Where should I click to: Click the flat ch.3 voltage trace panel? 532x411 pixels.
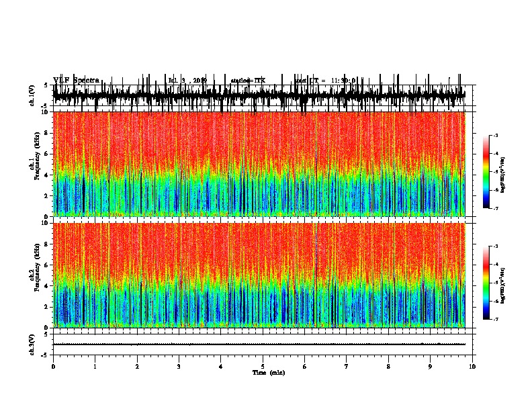coord(262,345)
